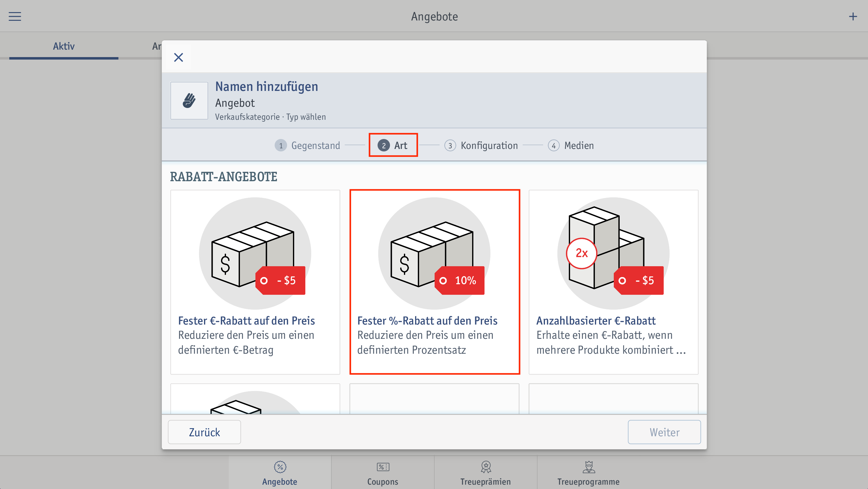Viewport: 868px width, 489px height.
Task: Click the Zurück button
Action: pos(205,432)
